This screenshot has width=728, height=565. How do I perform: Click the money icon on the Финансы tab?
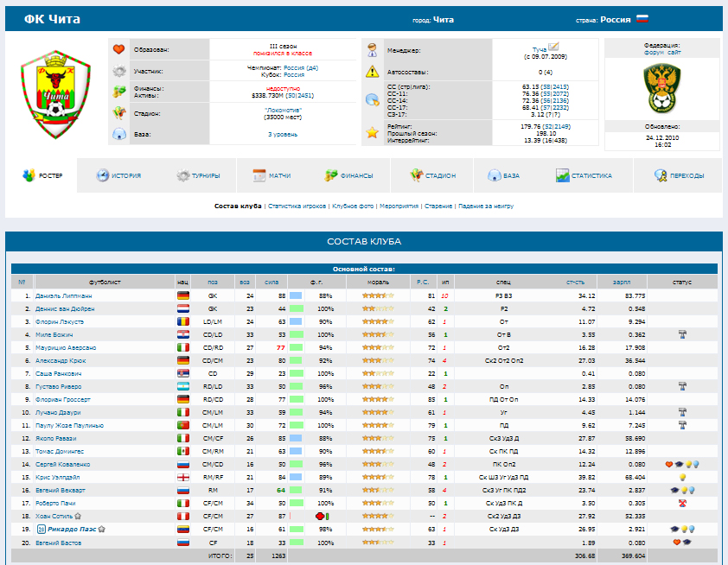330,175
